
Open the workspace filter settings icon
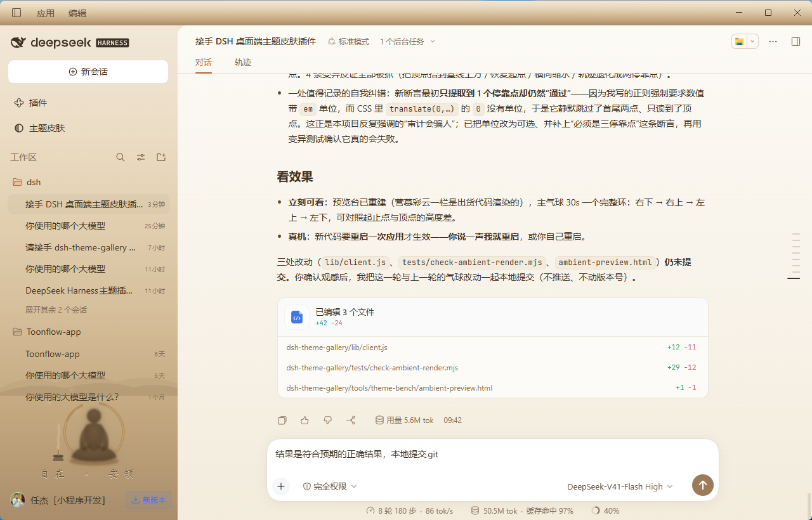(x=141, y=157)
